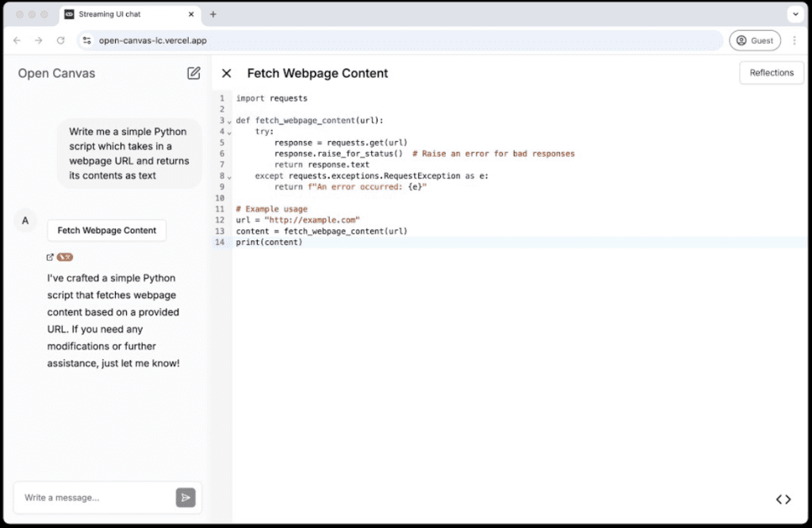Reload the page in the browser
Screen dimensions: 812x528
point(60,40)
